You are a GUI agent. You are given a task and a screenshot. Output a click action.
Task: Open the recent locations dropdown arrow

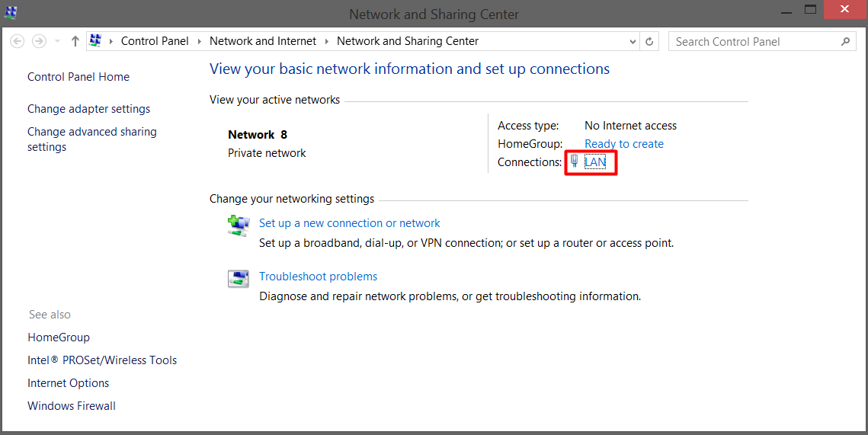[57, 41]
